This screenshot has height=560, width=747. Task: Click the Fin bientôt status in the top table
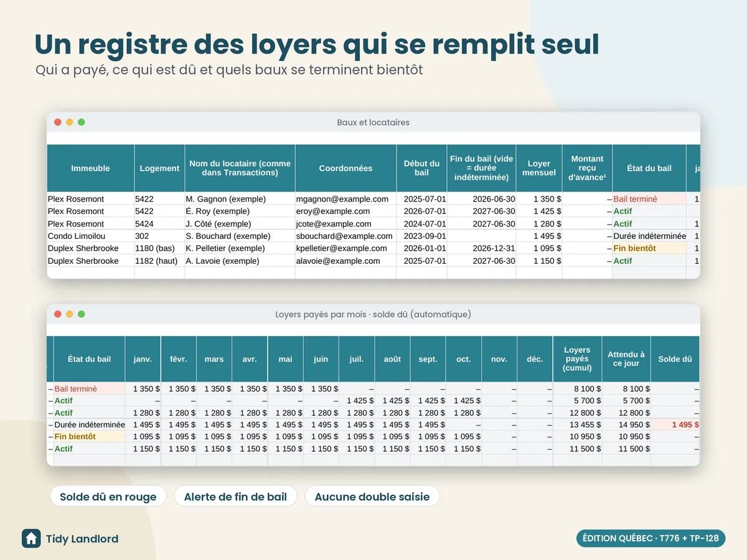pos(649,248)
